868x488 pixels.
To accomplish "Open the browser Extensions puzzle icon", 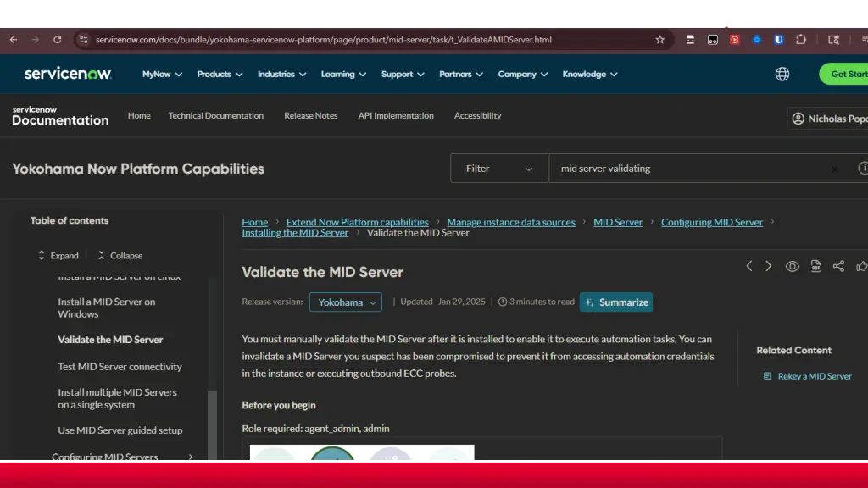I will click(801, 40).
